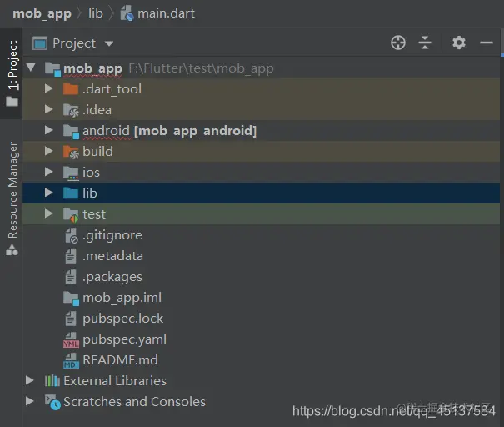Open the Resource Manager side tab
Viewport: 504px width, 427px height.
pyautogui.click(x=12, y=198)
